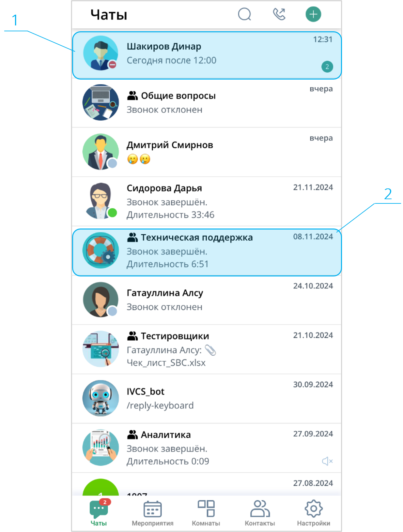This screenshot has height=532, width=403.
Task: Click the unread badge on Шакиров Динар chat
Action: [x=327, y=66]
